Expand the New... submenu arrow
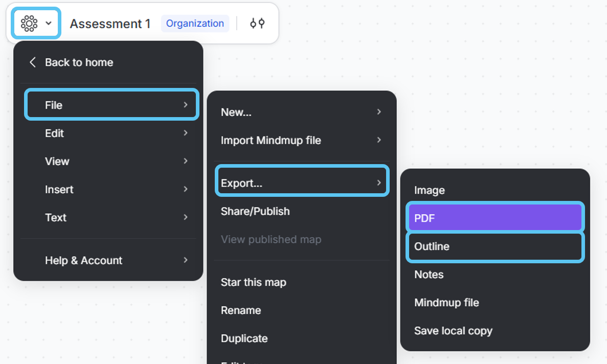 point(379,112)
